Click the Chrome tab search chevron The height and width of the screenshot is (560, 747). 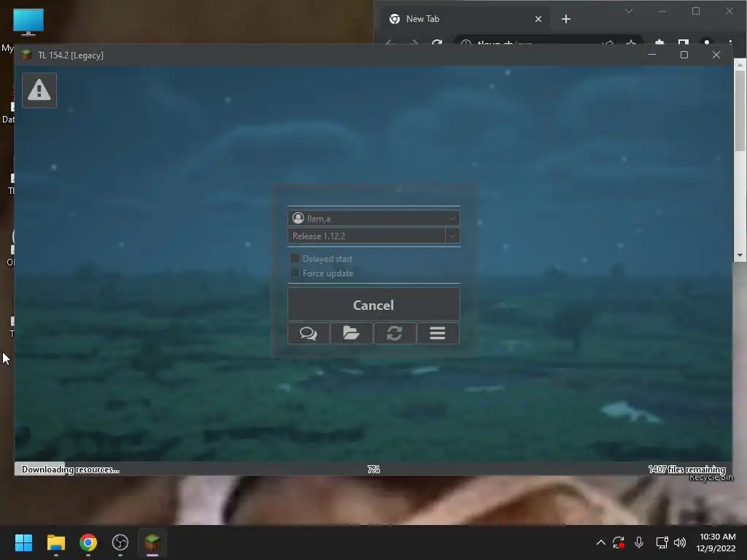point(629,11)
